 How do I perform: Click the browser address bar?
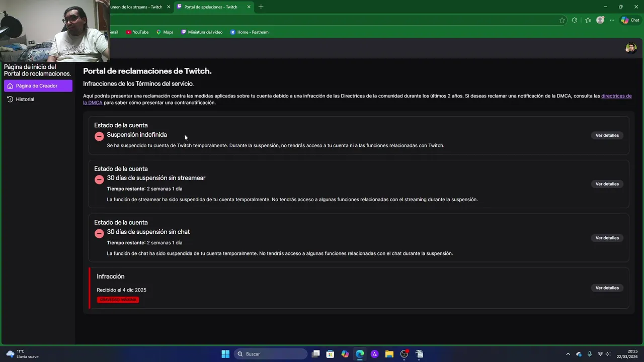(x=332, y=20)
